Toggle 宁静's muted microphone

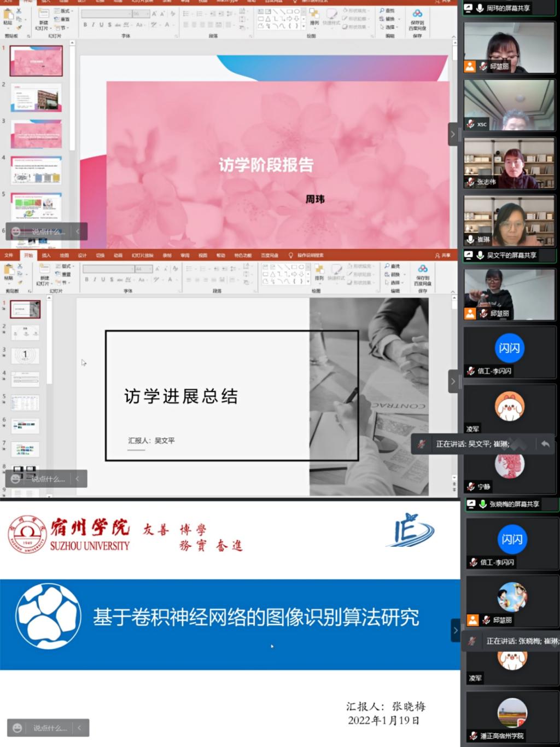pos(471,486)
